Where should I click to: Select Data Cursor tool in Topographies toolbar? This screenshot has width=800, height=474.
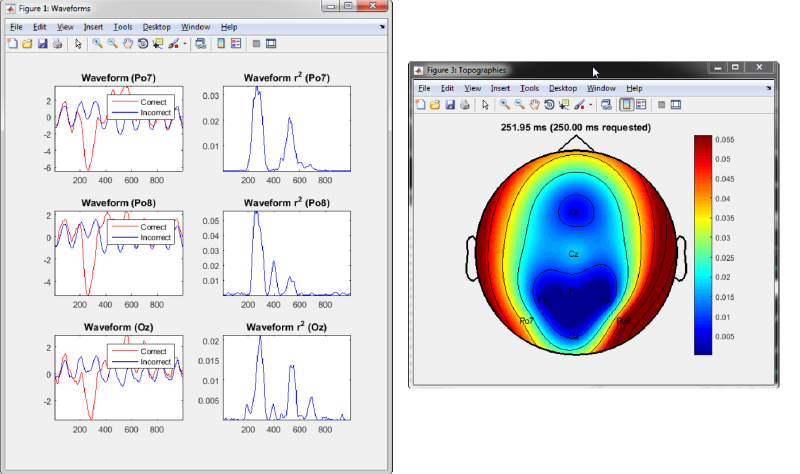(564, 105)
